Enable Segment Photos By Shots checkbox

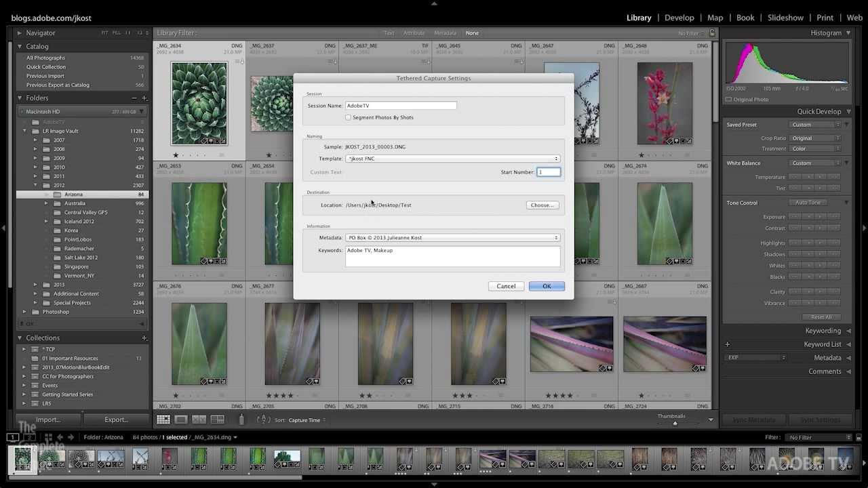[x=348, y=117]
